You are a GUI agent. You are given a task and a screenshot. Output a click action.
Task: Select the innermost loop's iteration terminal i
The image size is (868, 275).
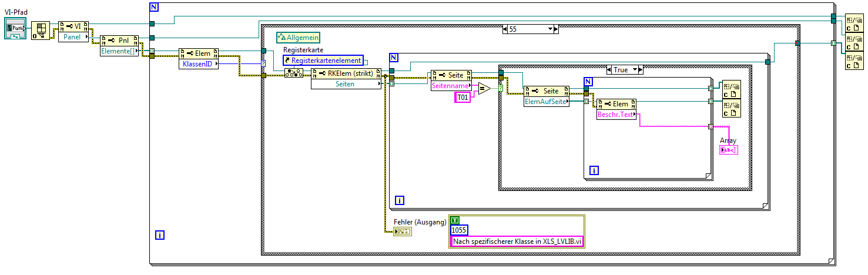click(x=594, y=170)
